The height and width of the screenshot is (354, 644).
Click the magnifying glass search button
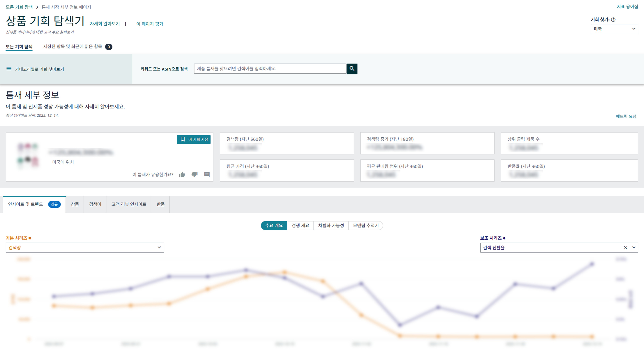(x=352, y=69)
